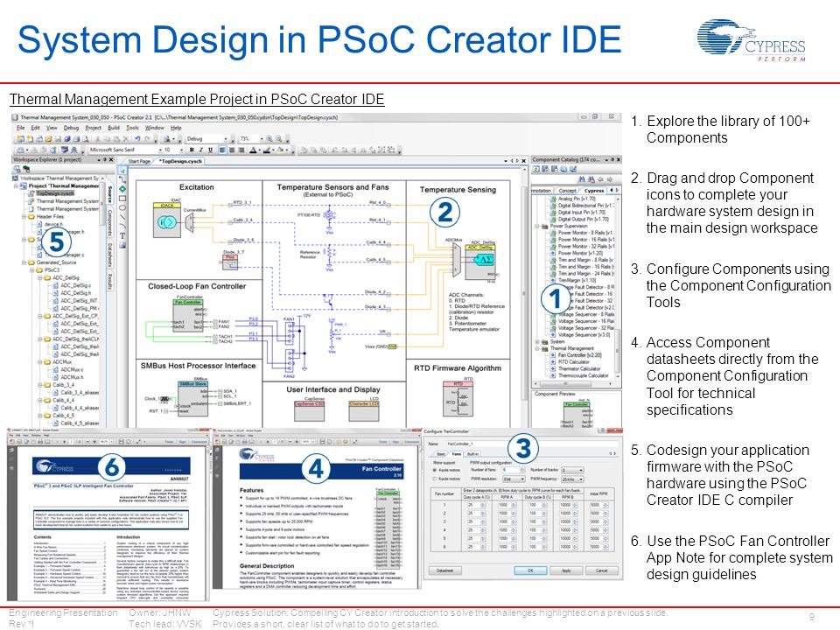The height and width of the screenshot is (630, 840).
Task: Click the fill color bucket button
Action: 281,150
